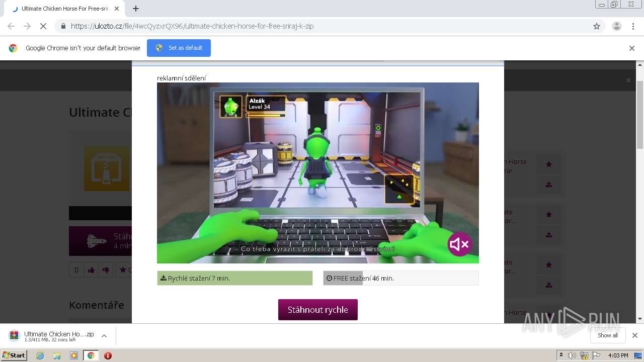Show hidden system tray icons
Viewport: 644px width, 362px height.
[561, 355]
